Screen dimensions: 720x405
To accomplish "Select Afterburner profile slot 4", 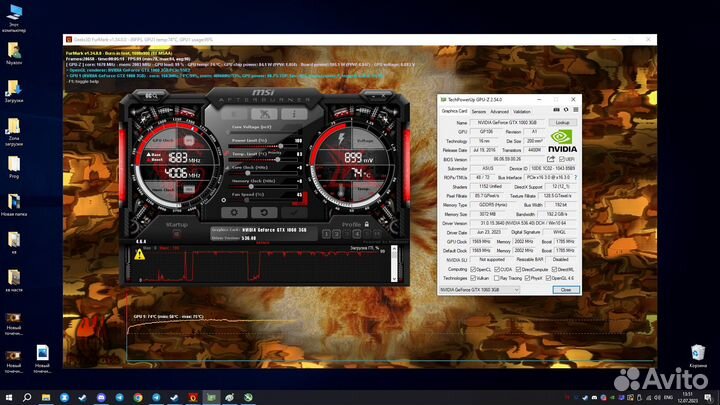I will pyautogui.click(x=357, y=234).
